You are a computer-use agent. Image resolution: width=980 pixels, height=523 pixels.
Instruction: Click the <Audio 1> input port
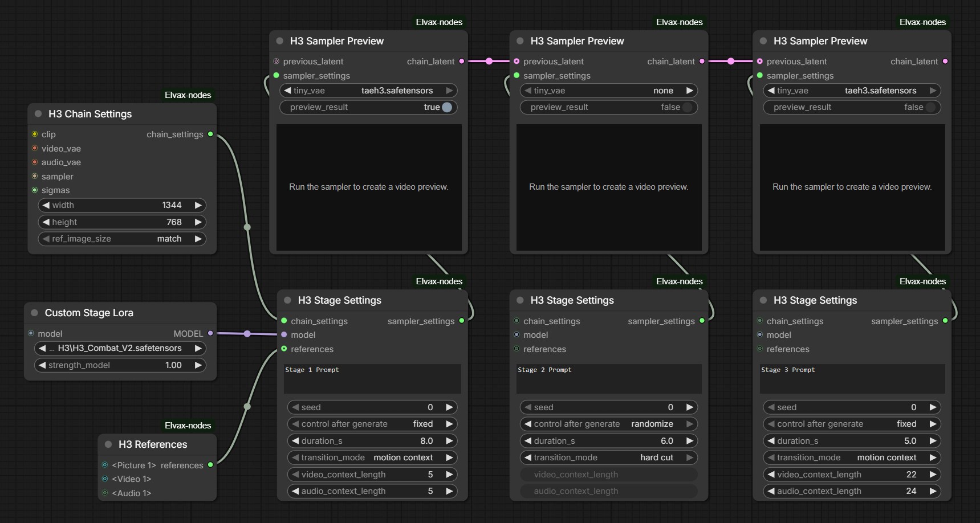(105, 493)
